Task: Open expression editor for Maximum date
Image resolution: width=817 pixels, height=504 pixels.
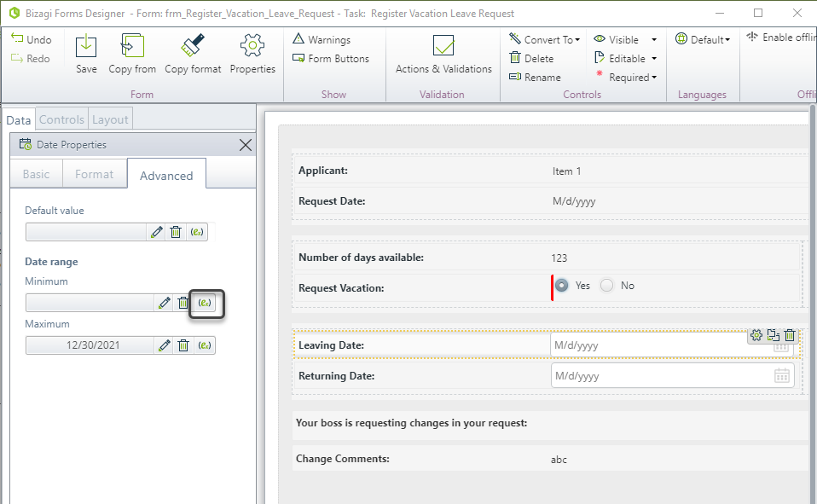Action: point(205,345)
